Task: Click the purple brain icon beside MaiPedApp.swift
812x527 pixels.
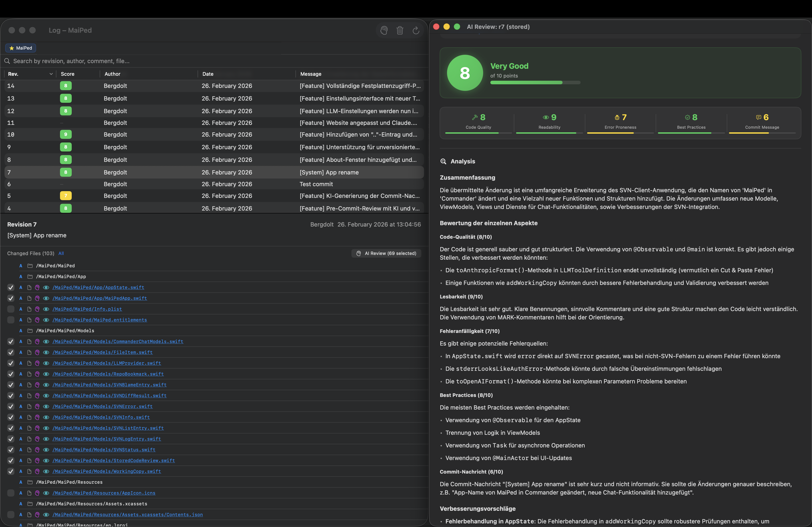Action: 37,298
